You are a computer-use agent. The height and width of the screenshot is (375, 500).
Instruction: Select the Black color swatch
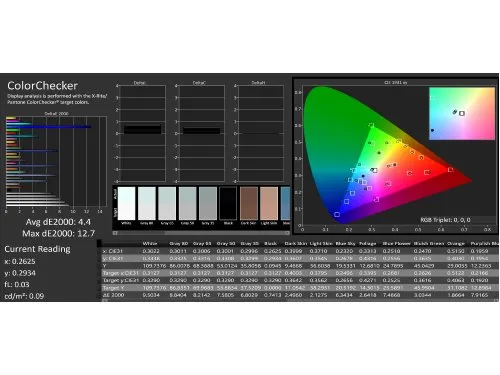228,203
